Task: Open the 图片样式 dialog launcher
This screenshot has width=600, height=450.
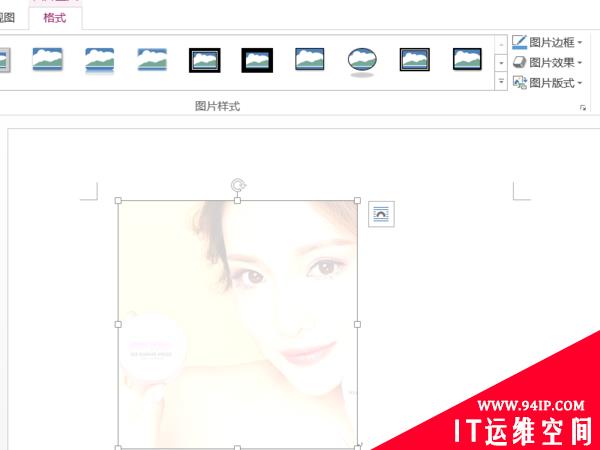Action: 582,108
